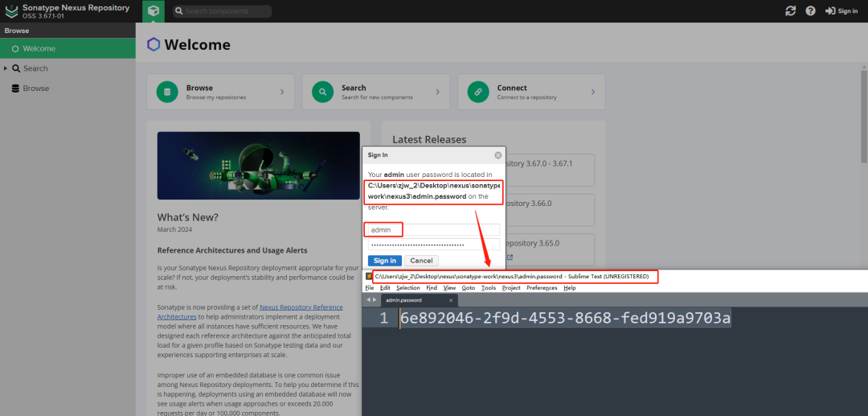The width and height of the screenshot is (868, 416).
Task: Click the blue Sign in button
Action: (385, 261)
